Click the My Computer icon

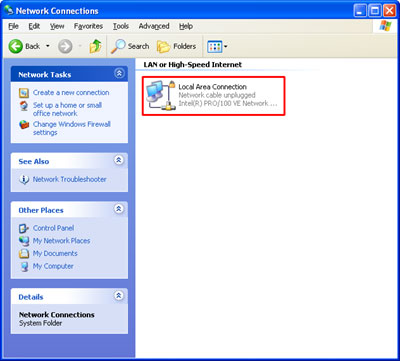[24, 266]
